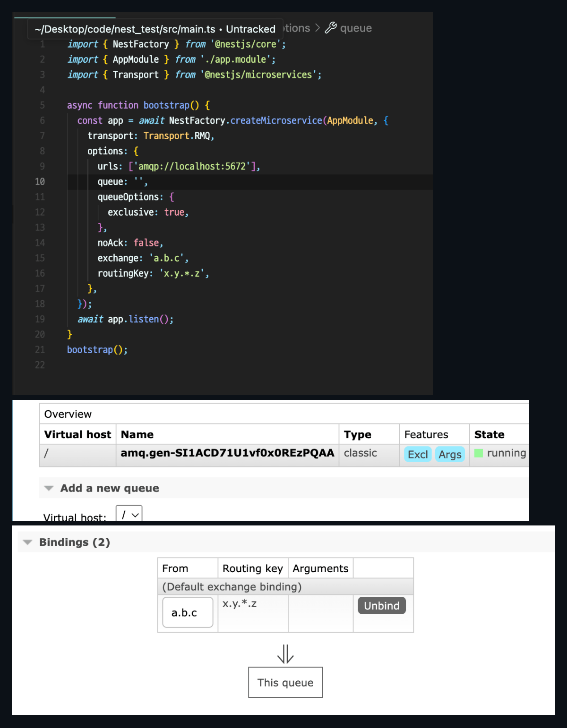The width and height of the screenshot is (567, 728).
Task: Click the Overview section heading
Action: [68, 414]
